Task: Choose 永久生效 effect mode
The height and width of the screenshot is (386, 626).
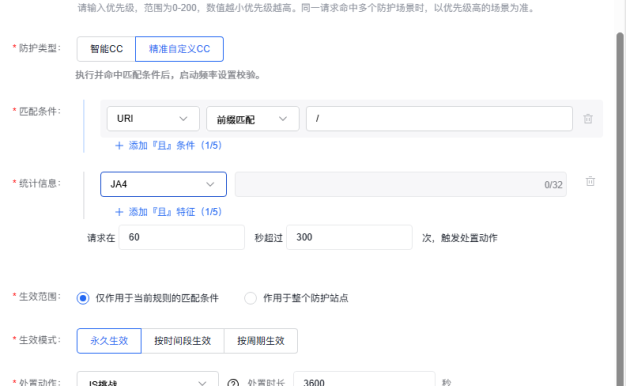Action: pos(109,341)
